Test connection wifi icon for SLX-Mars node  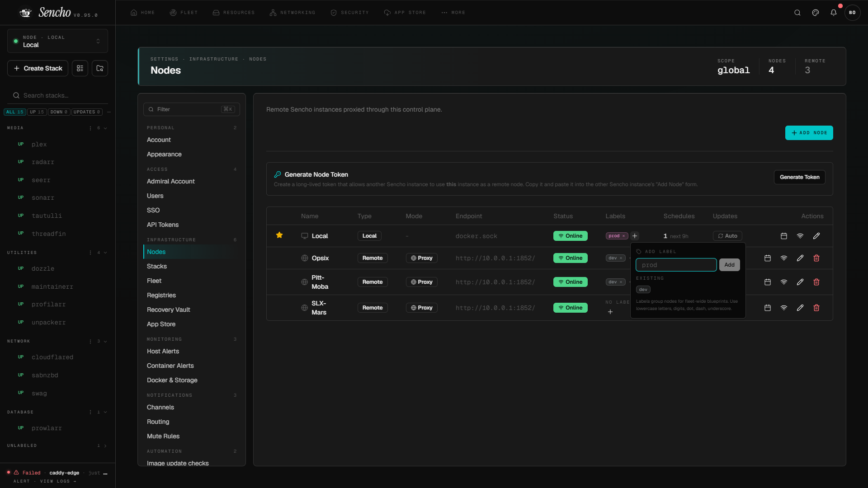tap(784, 308)
